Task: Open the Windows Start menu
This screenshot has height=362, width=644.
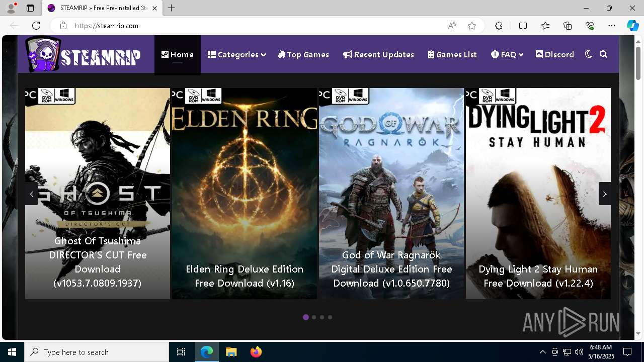Action: click(x=12, y=352)
